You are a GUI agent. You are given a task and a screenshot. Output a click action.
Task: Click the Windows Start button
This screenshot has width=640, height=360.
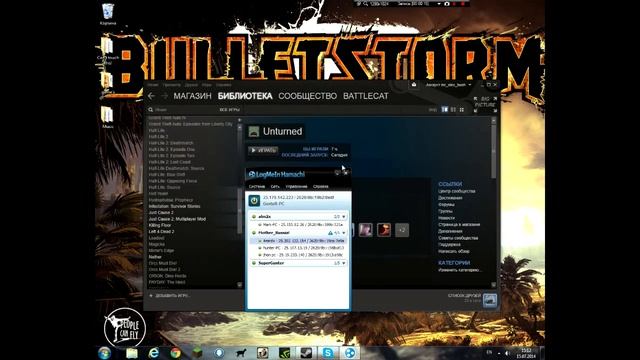(x=104, y=353)
